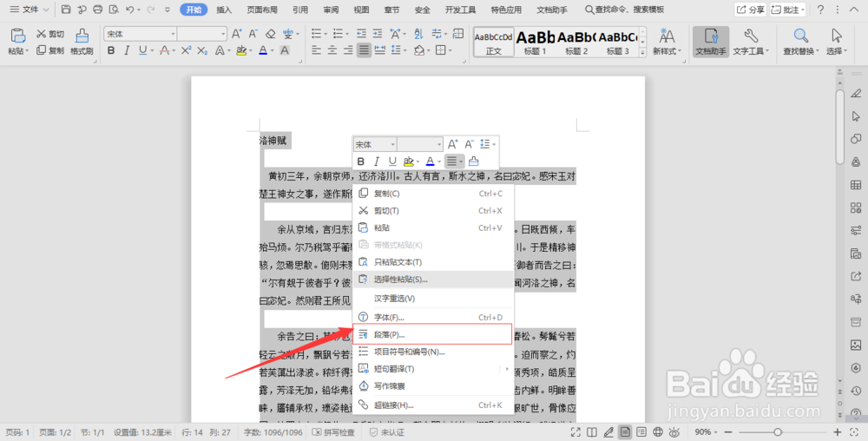The width and height of the screenshot is (868, 441).
Task: Click the zoom in plus button
Action: click(838, 432)
